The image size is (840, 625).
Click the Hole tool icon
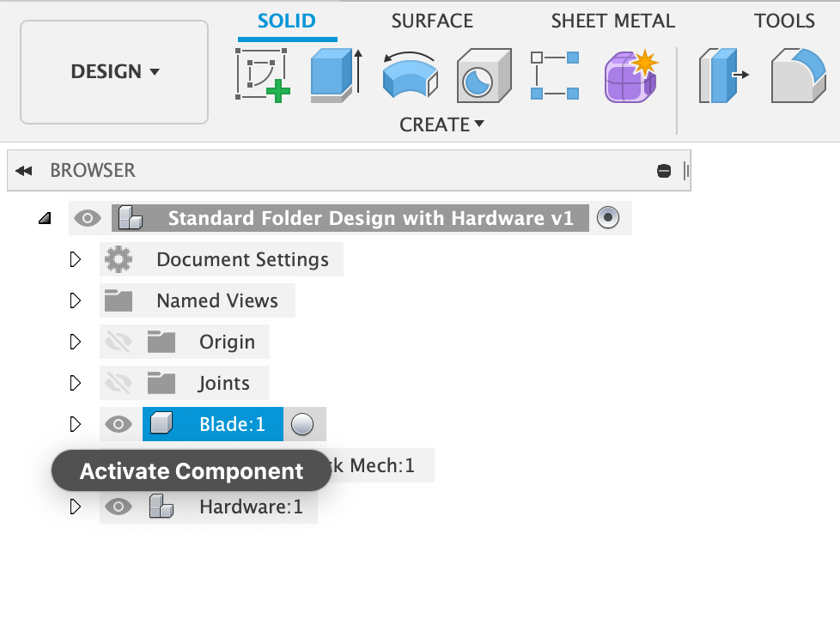tap(484, 76)
